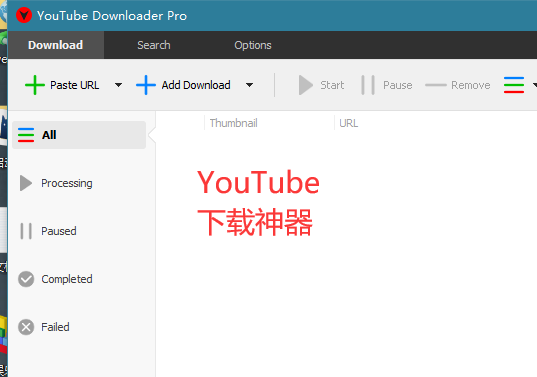Image resolution: width=537 pixels, height=377 pixels.
Task: Click the Remove button text
Action: pos(471,85)
